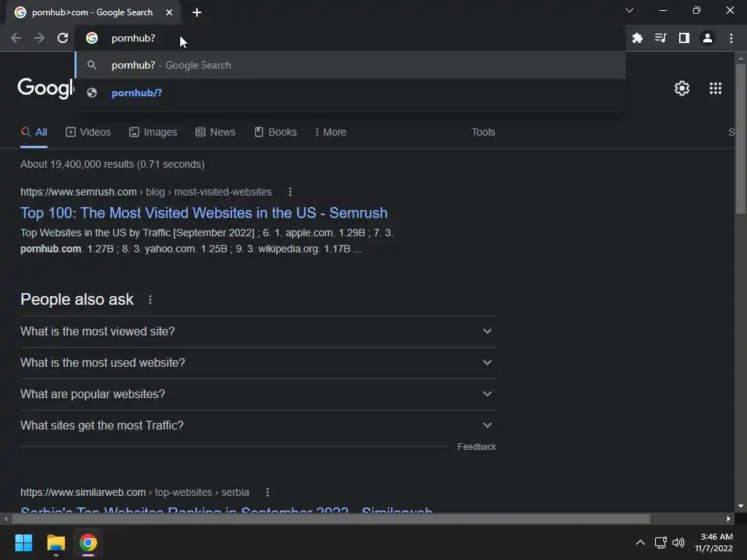
Task: Open Semrush result's three-dot options
Action: point(290,192)
